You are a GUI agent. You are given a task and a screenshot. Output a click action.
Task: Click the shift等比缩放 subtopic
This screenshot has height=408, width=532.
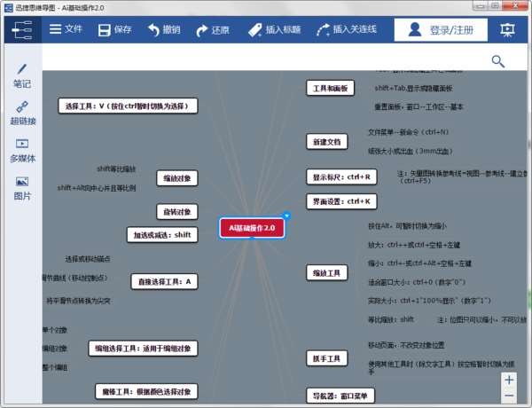pos(116,169)
